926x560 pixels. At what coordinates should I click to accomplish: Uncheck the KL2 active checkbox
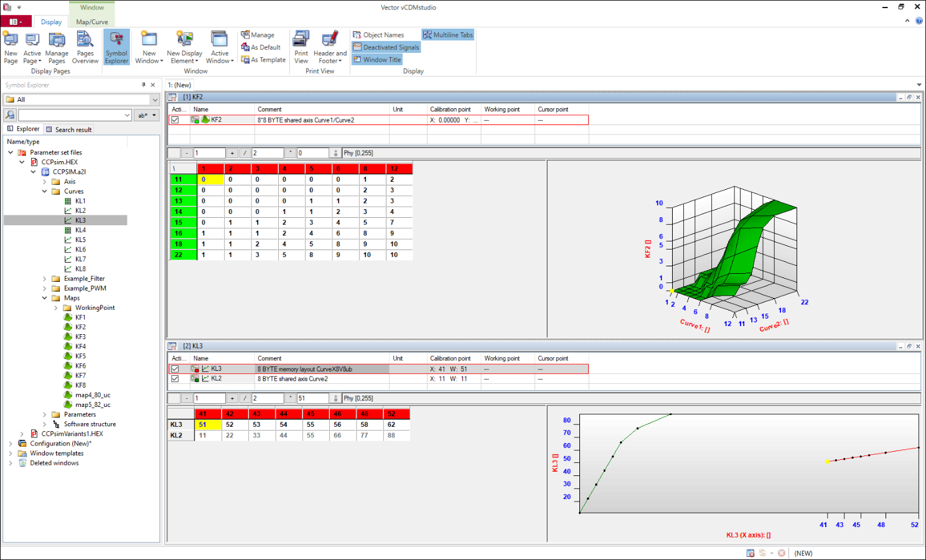(x=175, y=378)
